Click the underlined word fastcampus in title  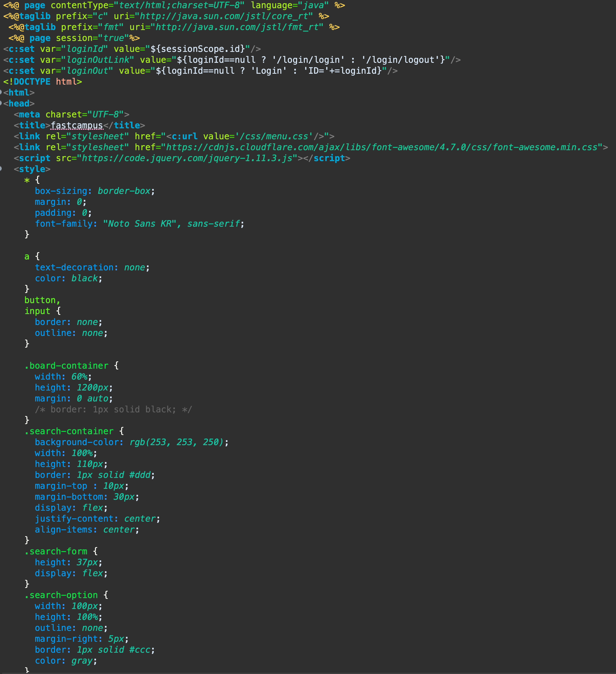pos(77,125)
